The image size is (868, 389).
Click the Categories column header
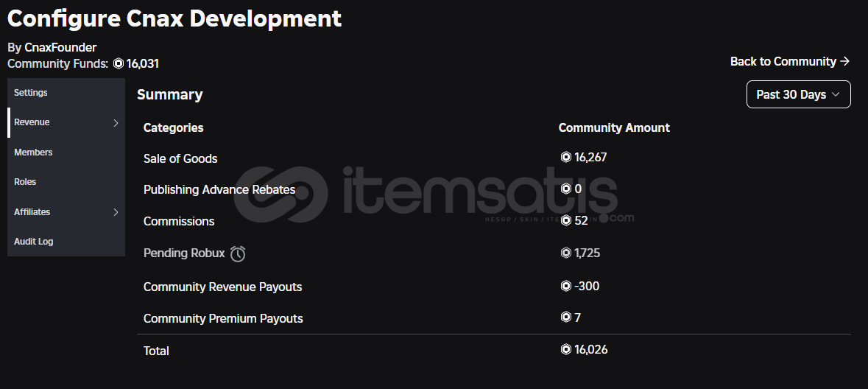[173, 128]
